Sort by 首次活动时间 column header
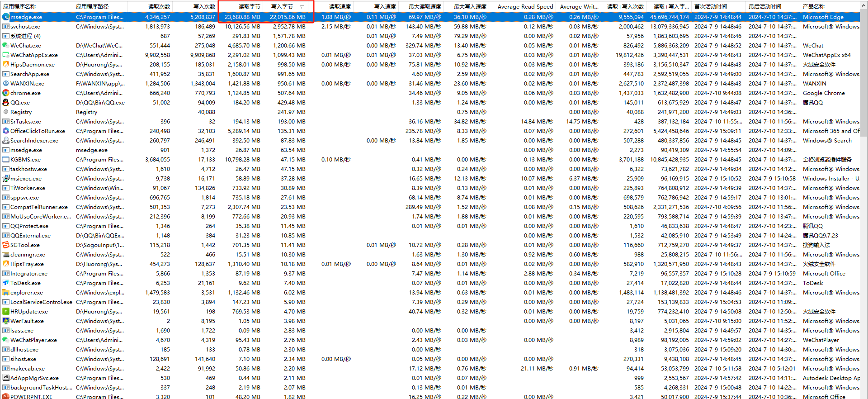Screen dimensions: 868x399 click(x=718, y=6)
